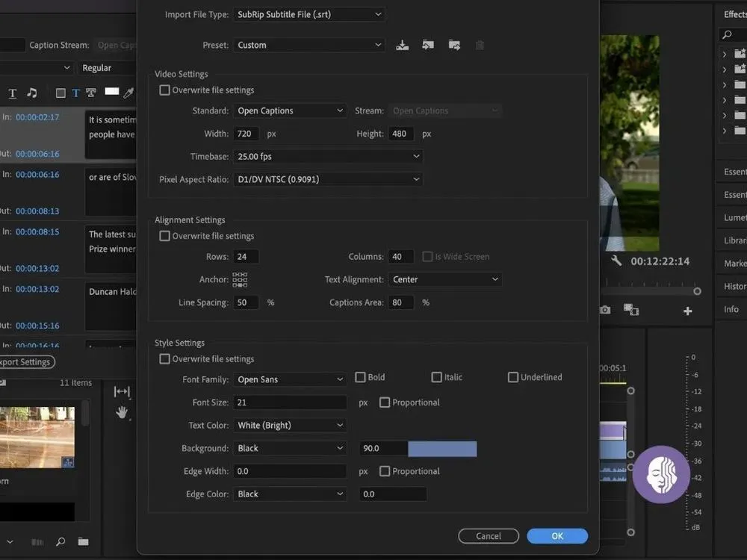Click the automate to sequence bars icon
The height and width of the screenshot is (560, 747).
(x=37, y=542)
